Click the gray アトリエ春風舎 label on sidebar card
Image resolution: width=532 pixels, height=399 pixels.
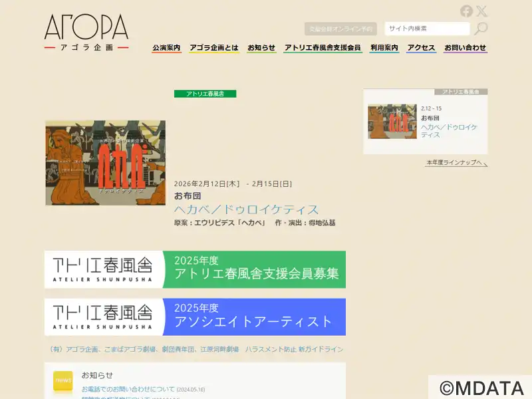point(461,92)
